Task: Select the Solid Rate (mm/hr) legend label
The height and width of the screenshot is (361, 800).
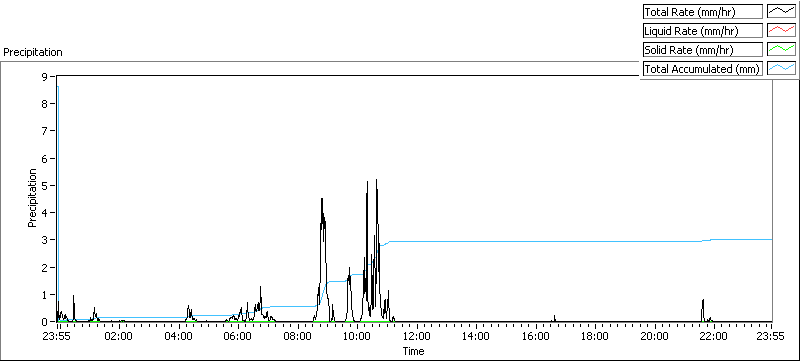Action: pyautogui.click(x=703, y=49)
